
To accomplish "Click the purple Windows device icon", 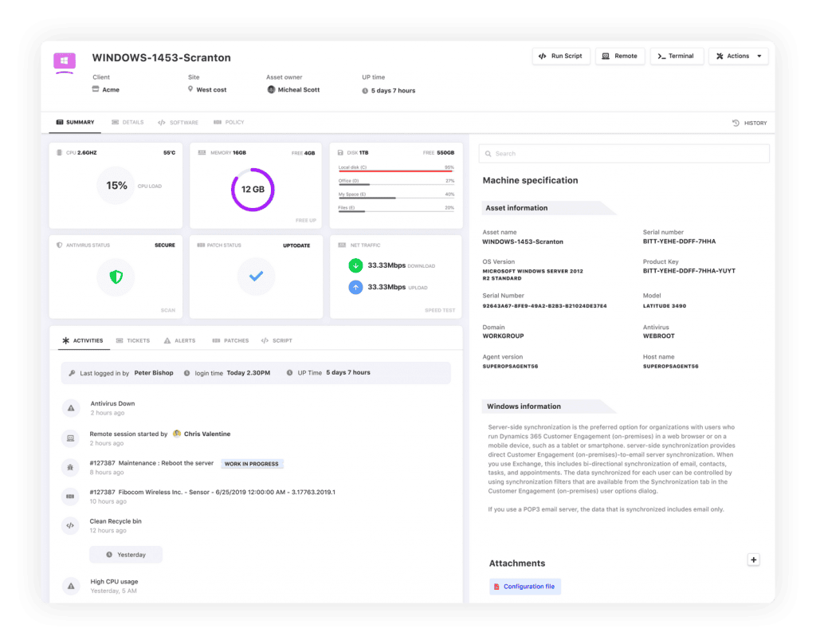I will pos(64,61).
